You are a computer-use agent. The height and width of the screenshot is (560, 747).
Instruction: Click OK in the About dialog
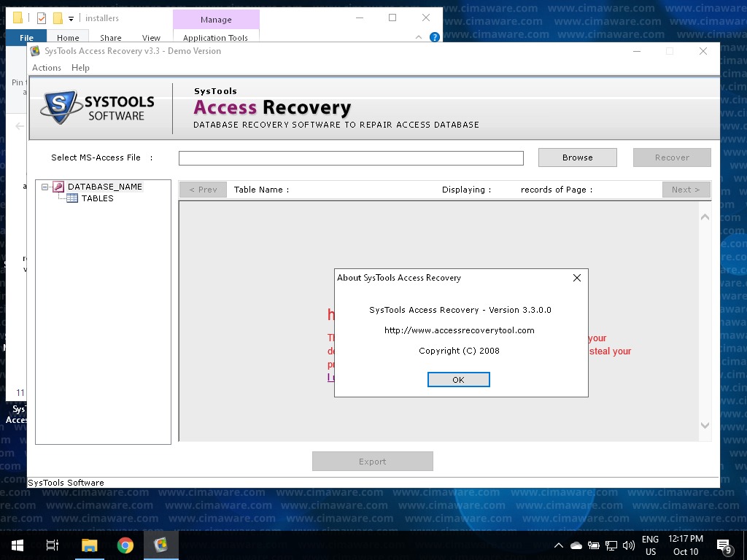coord(458,379)
